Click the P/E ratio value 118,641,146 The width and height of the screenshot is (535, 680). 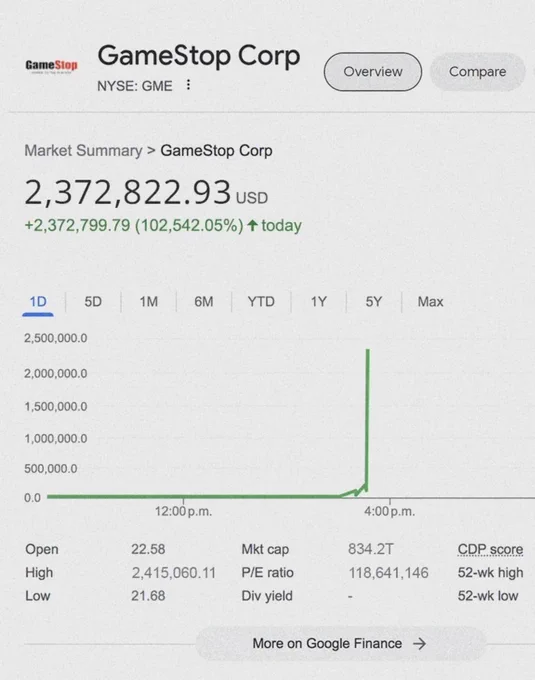(388, 573)
